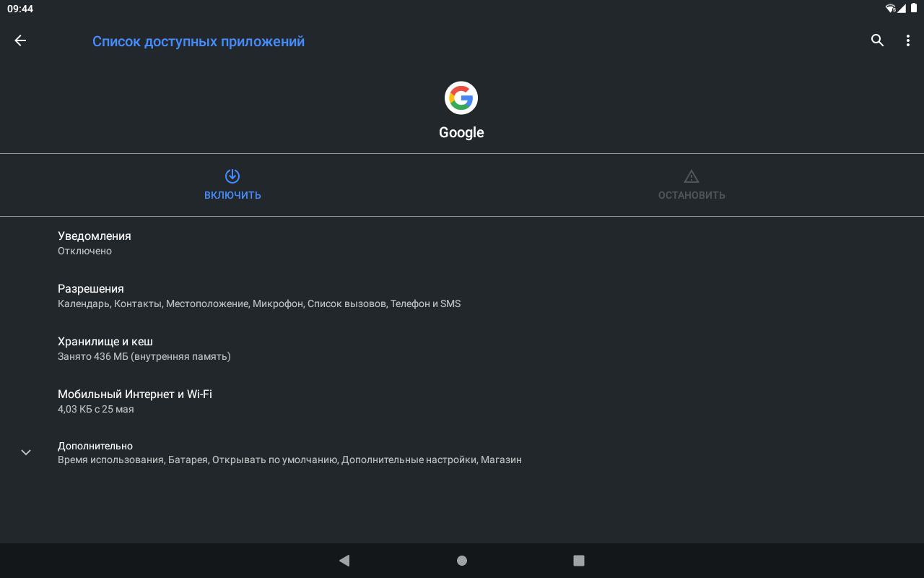Tap the Google app logo
The width and height of the screenshot is (924, 578).
[x=461, y=98]
